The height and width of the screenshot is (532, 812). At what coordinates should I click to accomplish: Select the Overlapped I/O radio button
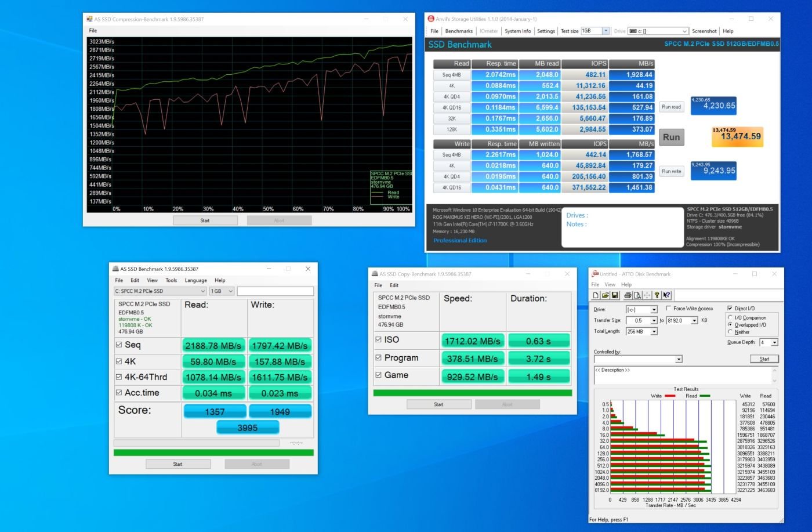click(x=730, y=325)
